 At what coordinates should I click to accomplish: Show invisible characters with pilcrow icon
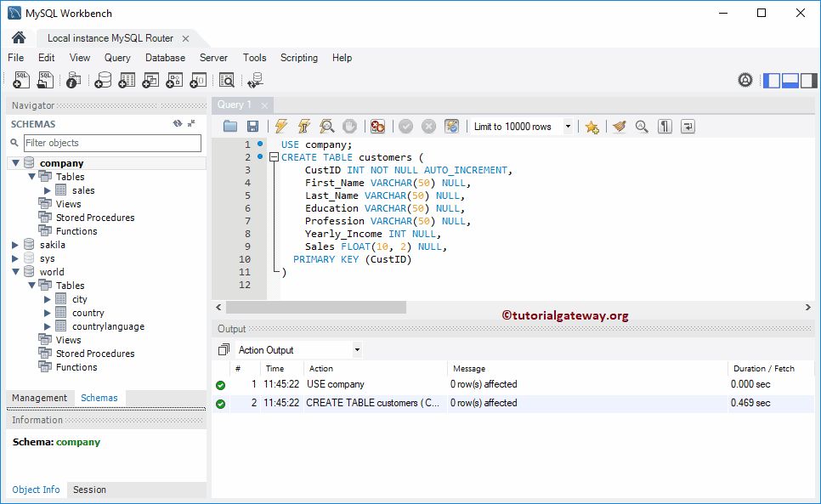(x=665, y=126)
